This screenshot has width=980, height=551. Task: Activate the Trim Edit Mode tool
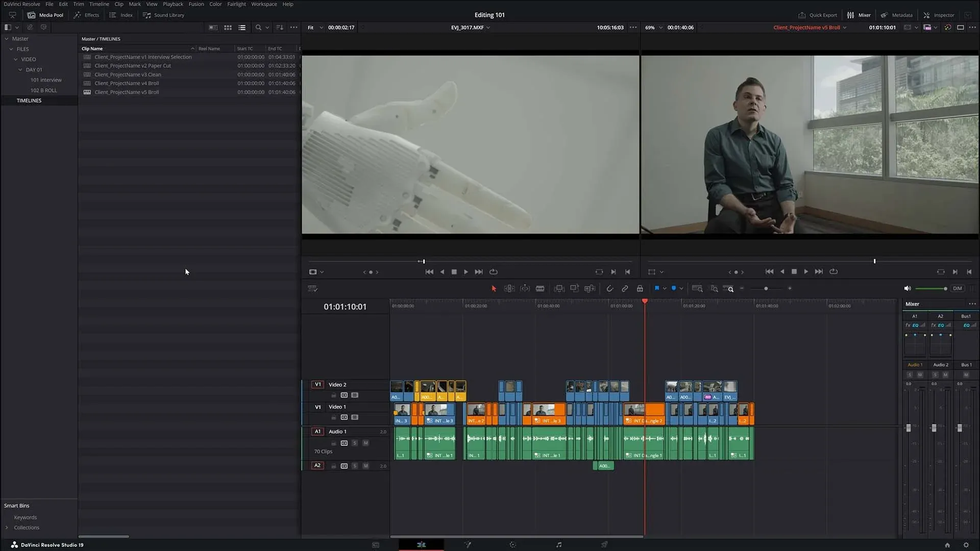pos(509,289)
